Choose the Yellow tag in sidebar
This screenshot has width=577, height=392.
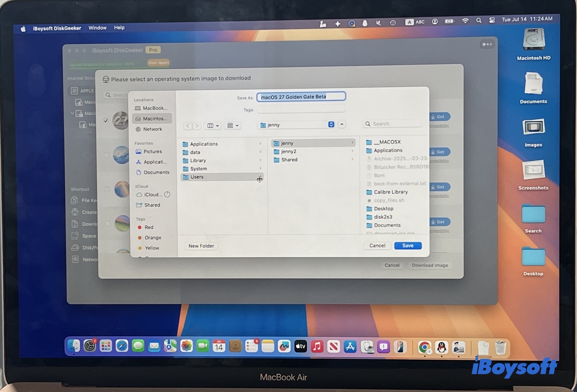point(149,248)
